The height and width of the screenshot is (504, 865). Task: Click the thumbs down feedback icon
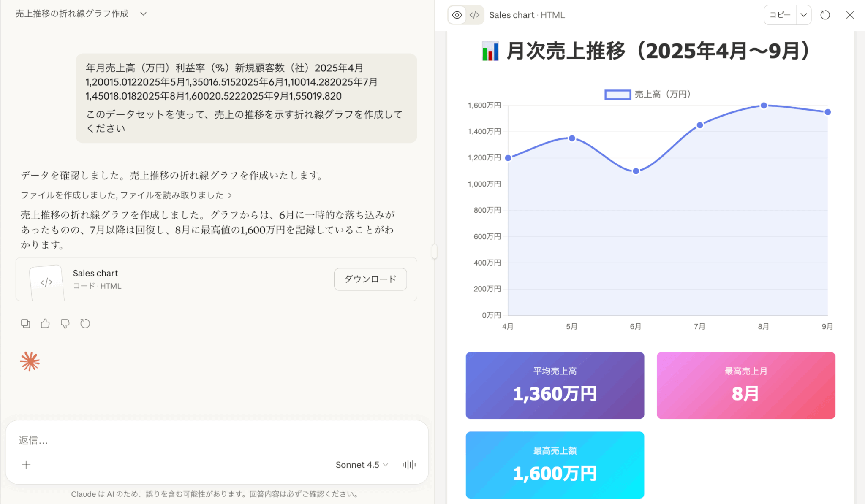click(65, 324)
